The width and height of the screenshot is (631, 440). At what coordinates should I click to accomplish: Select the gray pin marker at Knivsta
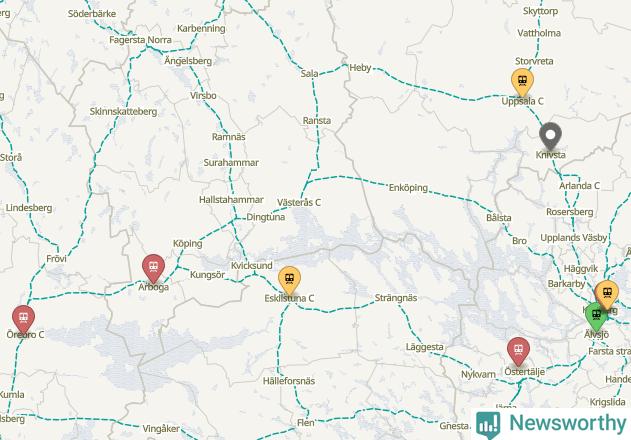tap(550, 136)
